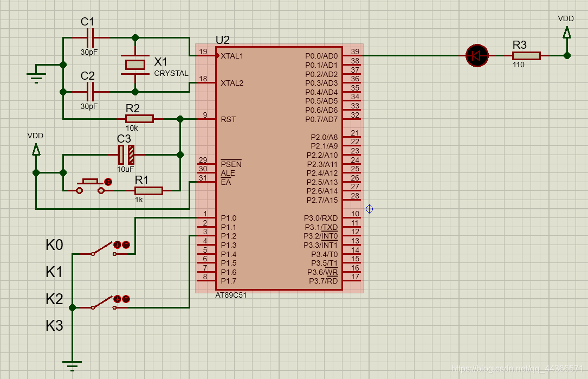
Task: Select the C1 capacitor symbol
Action: [91, 37]
